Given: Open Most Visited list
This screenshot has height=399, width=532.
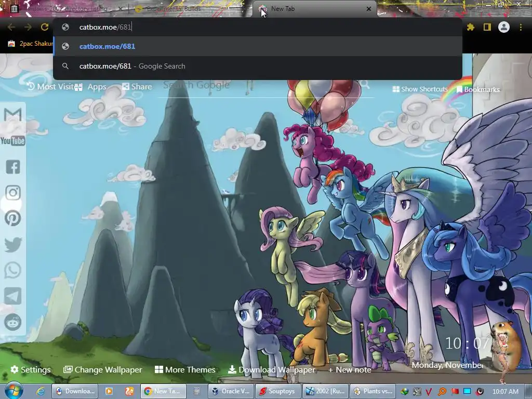Looking at the screenshot, I should [x=50, y=87].
